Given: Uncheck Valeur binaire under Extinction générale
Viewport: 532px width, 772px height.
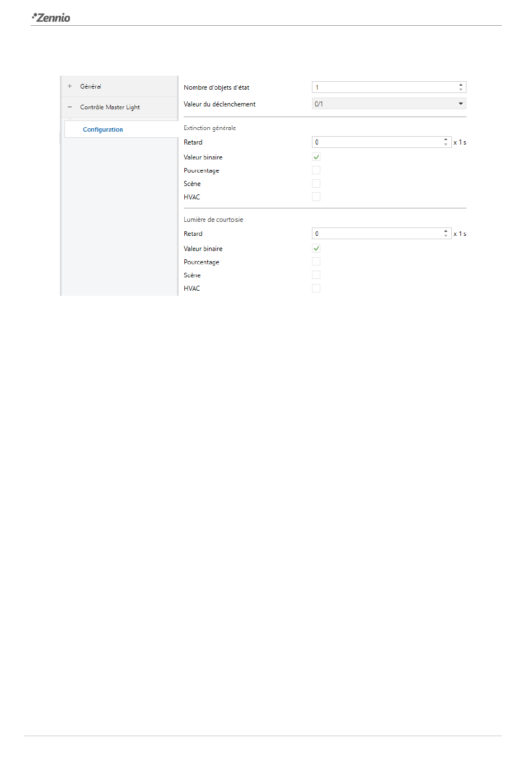Looking at the screenshot, I should 316,157.
